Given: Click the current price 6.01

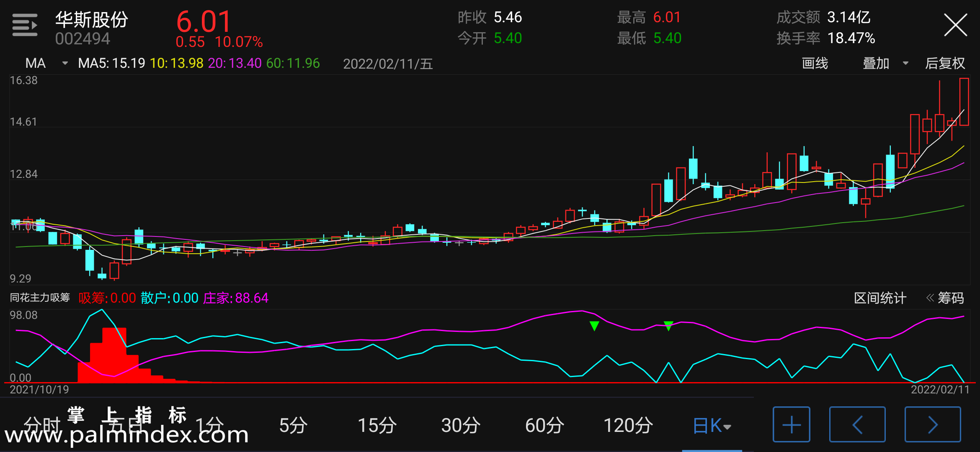Looking at the screenshot, I should pyautogui.click(x=204, y=21).
